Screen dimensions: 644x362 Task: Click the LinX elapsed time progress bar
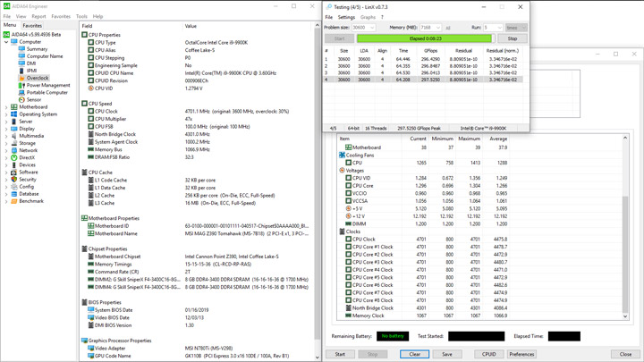(x=426, y=38)
